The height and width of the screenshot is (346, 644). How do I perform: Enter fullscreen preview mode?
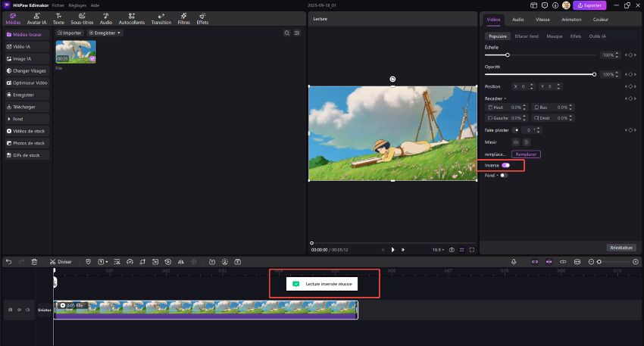(472, 250)
